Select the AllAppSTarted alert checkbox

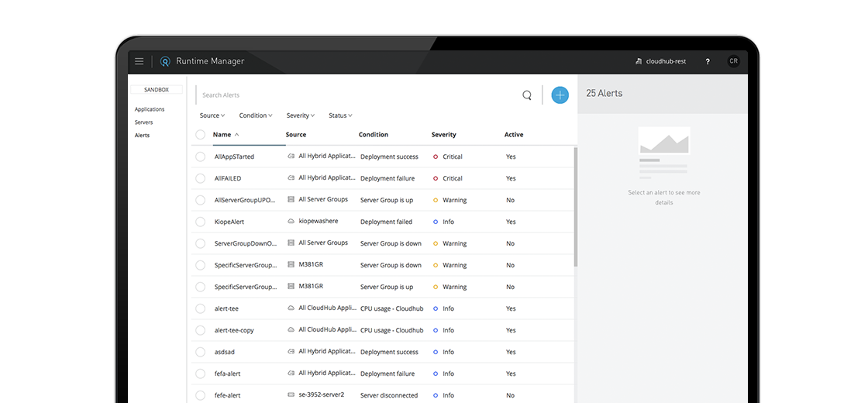(x=201, y=157)
